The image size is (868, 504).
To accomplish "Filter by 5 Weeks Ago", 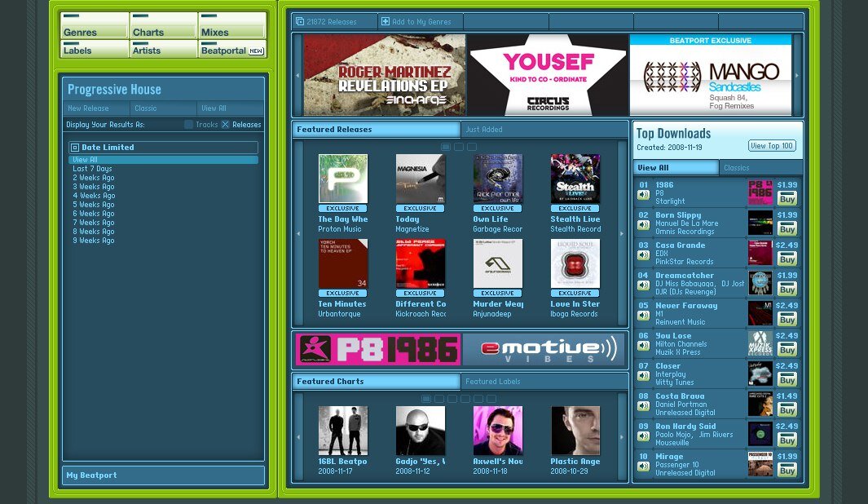I will pyautogui.click(x=94, y=205).
